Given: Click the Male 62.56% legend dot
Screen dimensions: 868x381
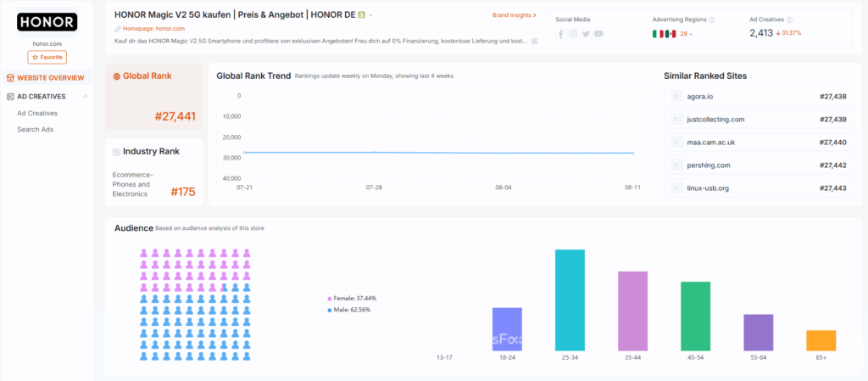Looking at the screenshot, I should coord(330,310).
